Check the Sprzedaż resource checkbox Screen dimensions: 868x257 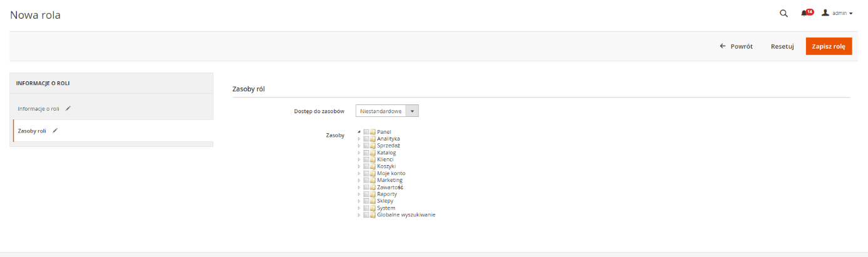366,146
